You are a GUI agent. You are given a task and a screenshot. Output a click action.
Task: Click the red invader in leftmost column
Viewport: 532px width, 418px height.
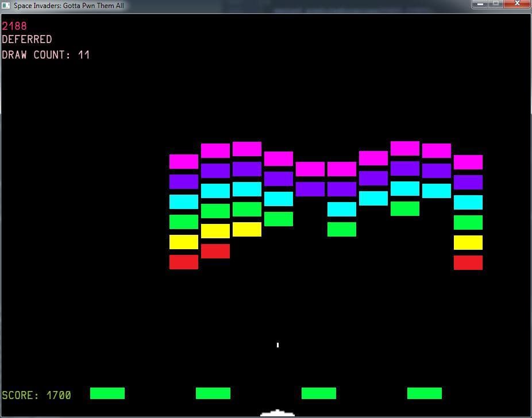coord(183,262)
